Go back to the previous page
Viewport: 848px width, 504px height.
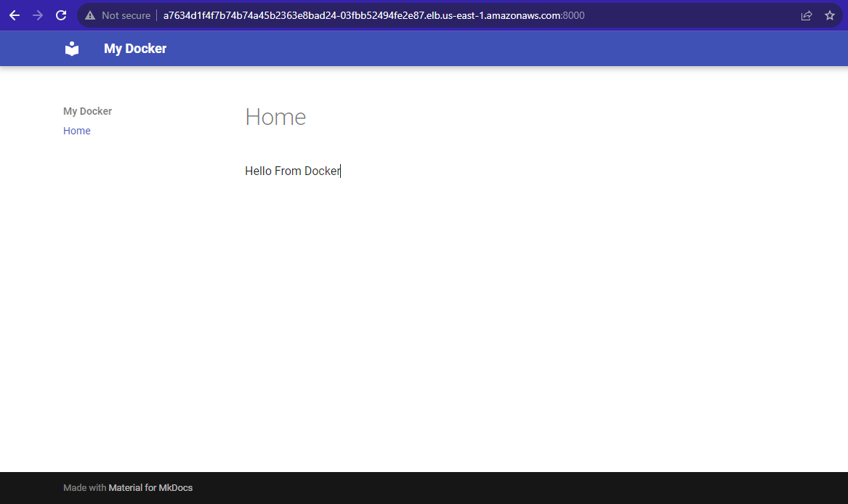click(x=15, y=15)
